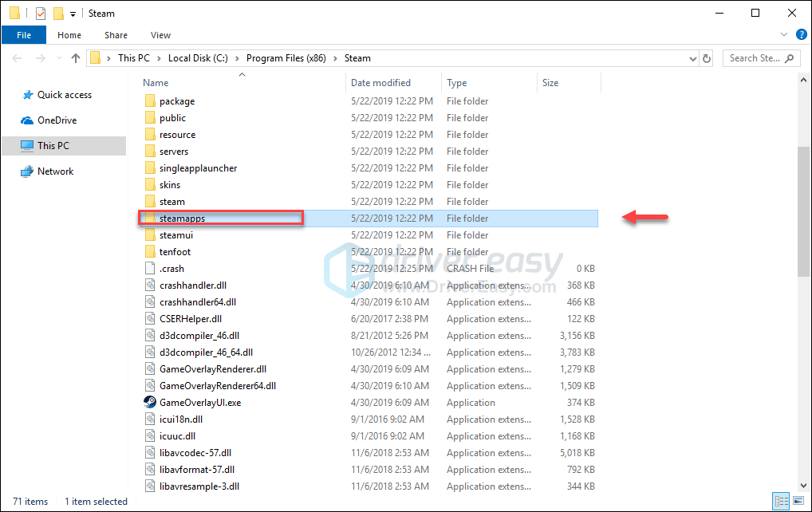Screen dimensions: 812x512
Task: Select the crashhandler.dll file icon
Action: click(150, 286)
